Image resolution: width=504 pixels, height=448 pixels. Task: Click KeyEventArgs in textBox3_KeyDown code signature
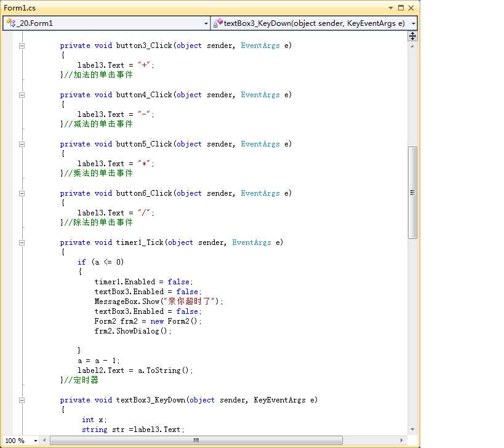tap(279, 400)
